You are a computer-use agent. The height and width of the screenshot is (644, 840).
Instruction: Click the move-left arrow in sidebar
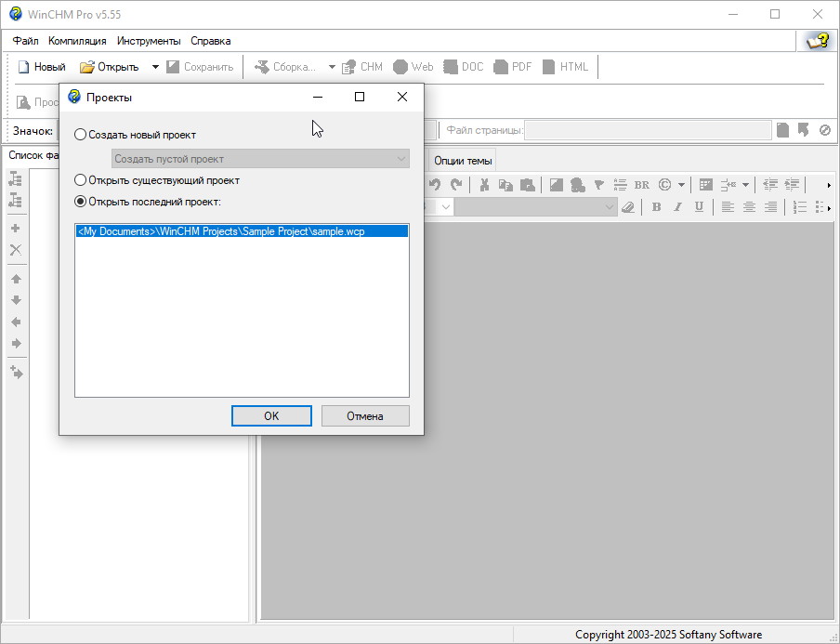point(16,322)
